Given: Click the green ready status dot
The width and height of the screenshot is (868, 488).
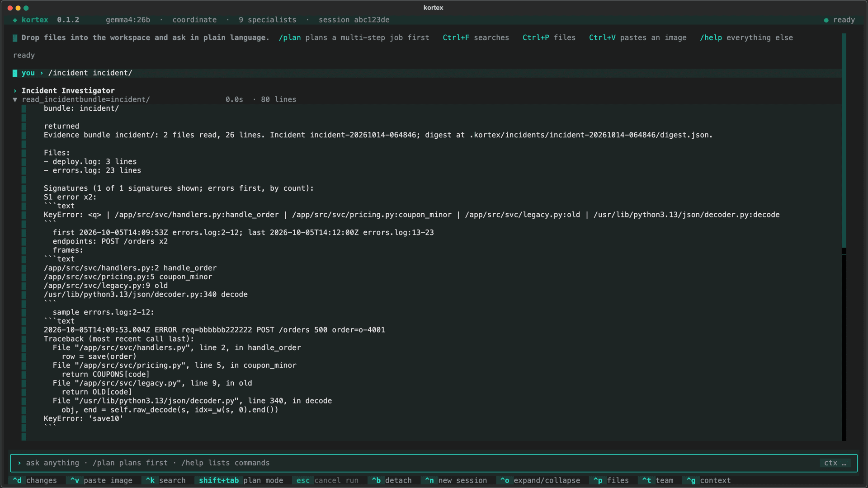Looking at the screenshot, I should pyautogui.click(x=826, y=20).
